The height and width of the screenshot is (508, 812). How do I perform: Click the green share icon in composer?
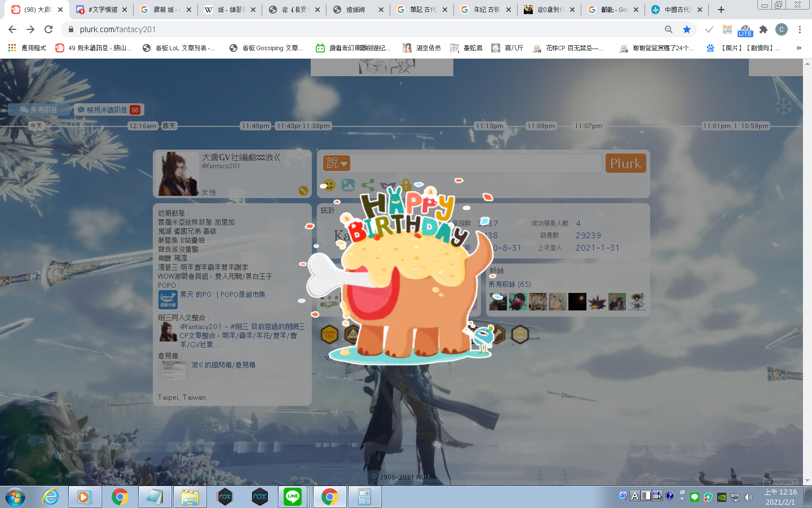pos(368,185)
